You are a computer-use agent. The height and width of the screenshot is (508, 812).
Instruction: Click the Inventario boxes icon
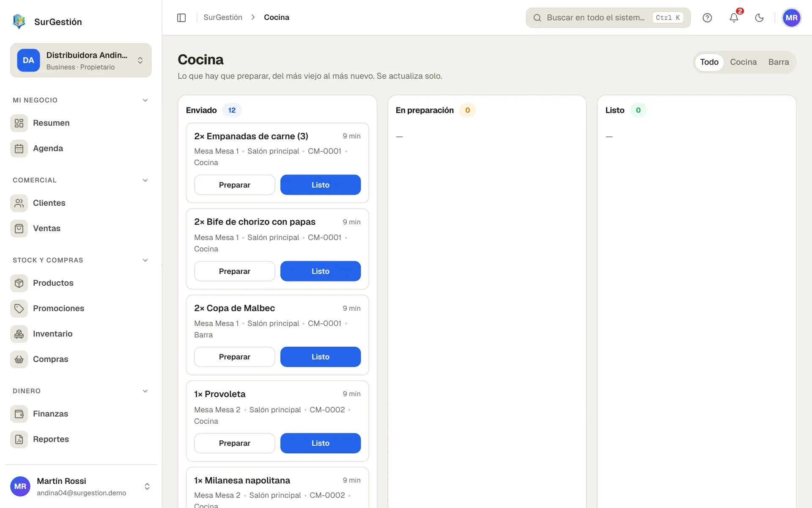pos(19,334)
